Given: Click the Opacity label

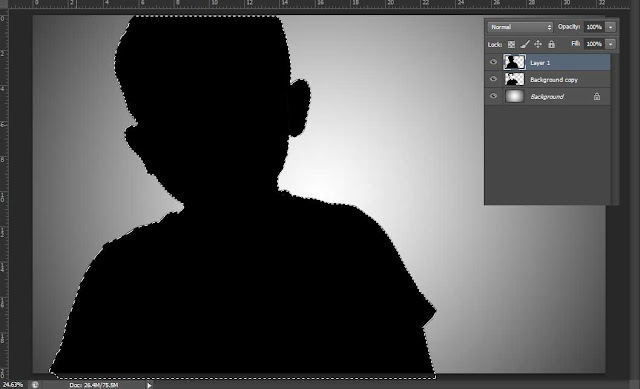Looking at the screenshot, I should [x=569, y=27].
